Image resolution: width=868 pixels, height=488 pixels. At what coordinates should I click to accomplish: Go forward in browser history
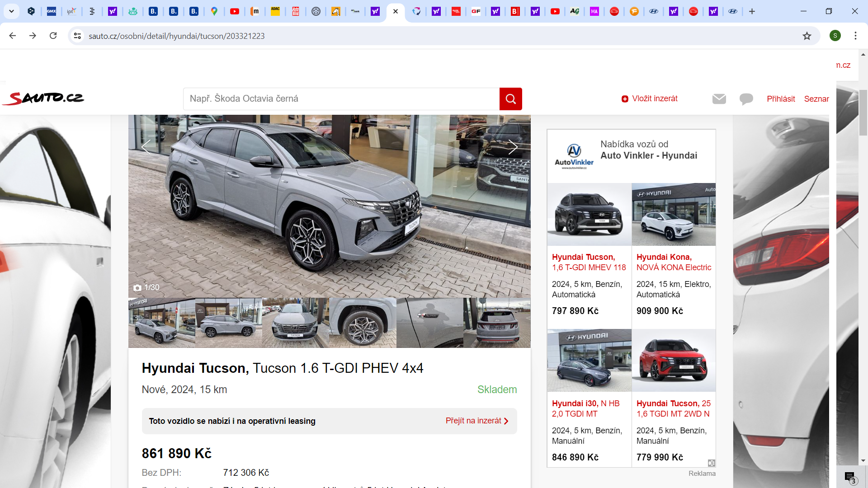pyautogui.click(x=33, y=36)
